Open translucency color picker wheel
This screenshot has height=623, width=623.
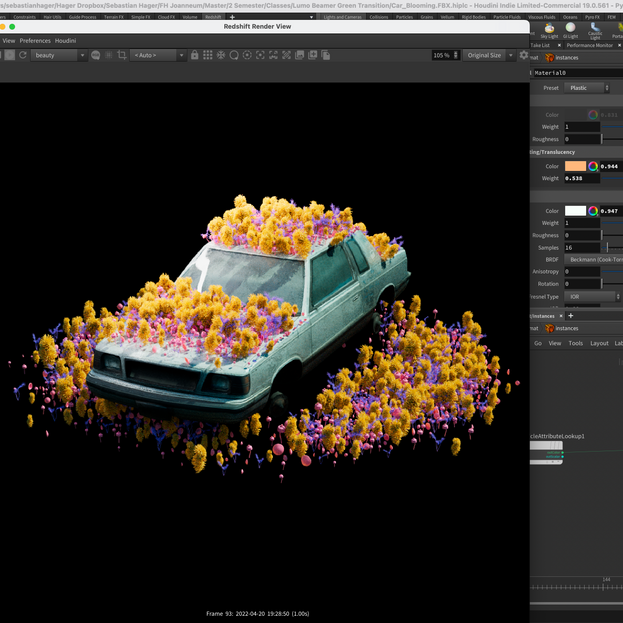593,166
